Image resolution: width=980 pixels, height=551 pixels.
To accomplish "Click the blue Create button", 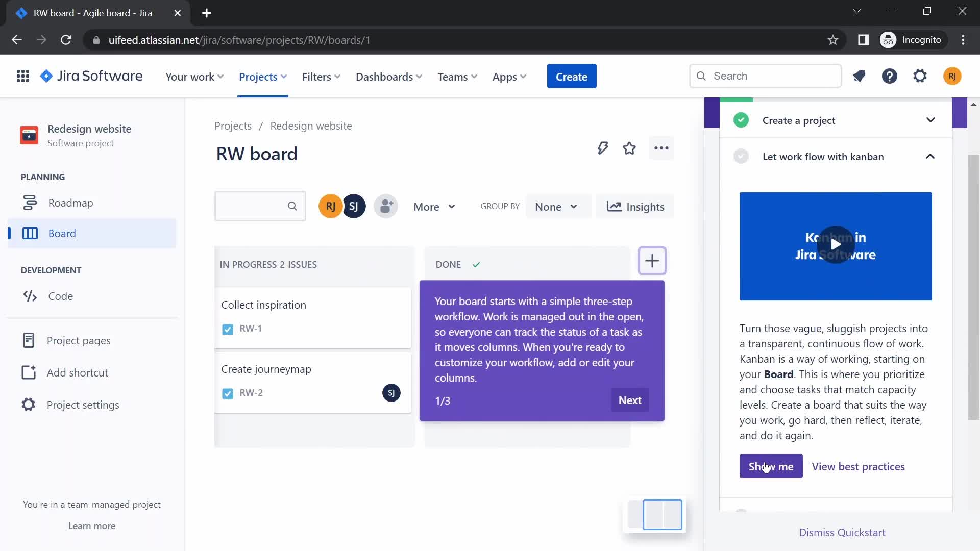I will 572,77.
